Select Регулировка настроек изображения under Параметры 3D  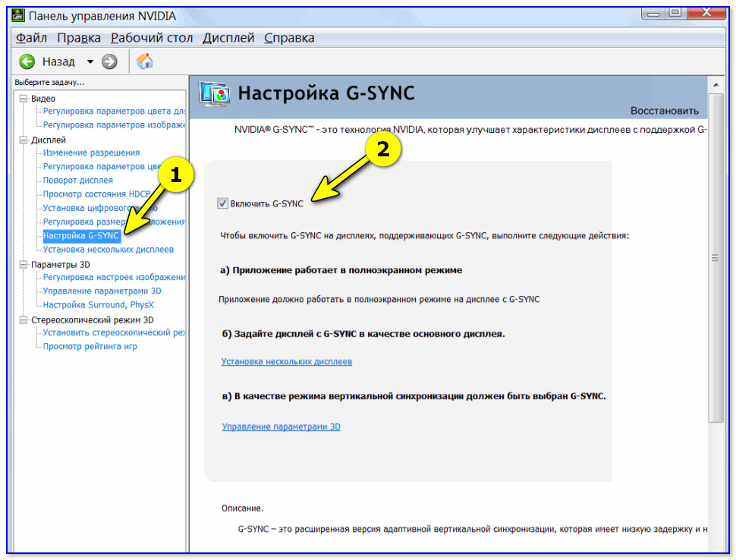[x=114, y=277]
